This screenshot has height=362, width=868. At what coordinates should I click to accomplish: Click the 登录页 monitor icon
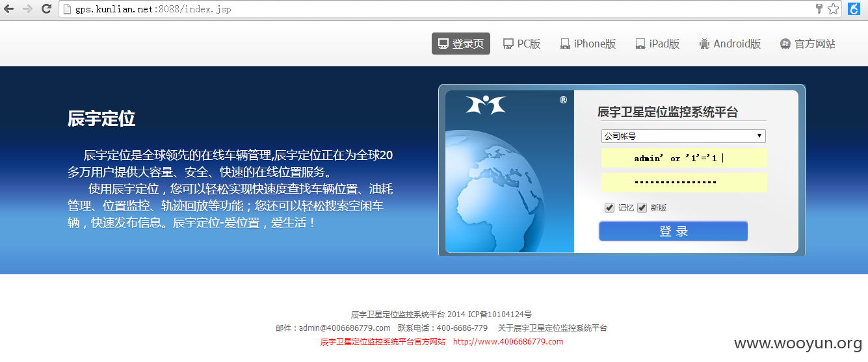click(x=443, y=44)
